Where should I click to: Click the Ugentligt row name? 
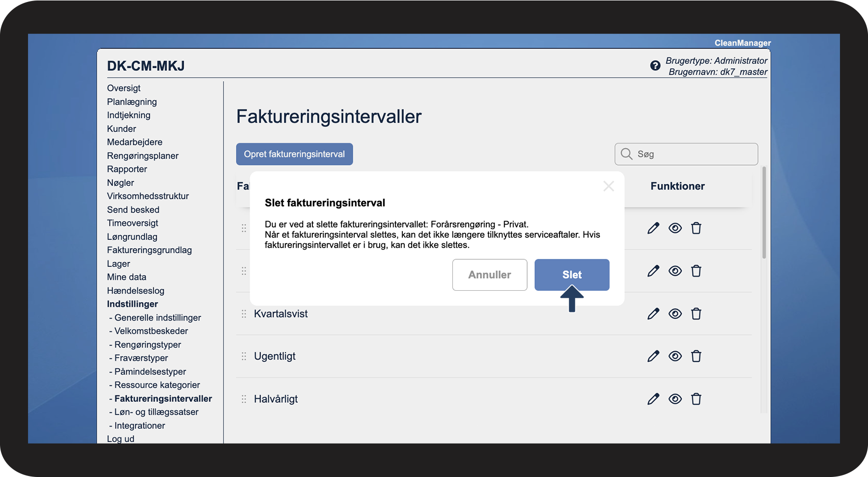pyautogui.click(x=275, y=356)
